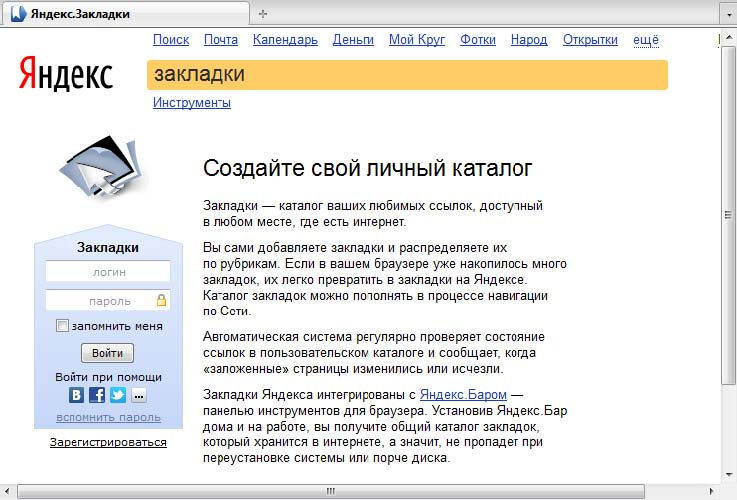The image size is (737, 500).
Task: Click 'вспомнить пароль' link
Action: 109,417
